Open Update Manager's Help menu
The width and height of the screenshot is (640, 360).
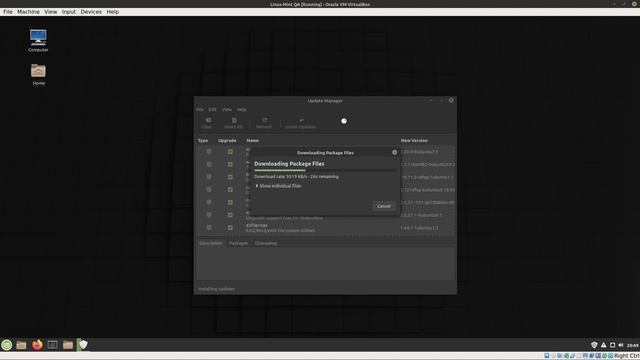click(242, 109)
